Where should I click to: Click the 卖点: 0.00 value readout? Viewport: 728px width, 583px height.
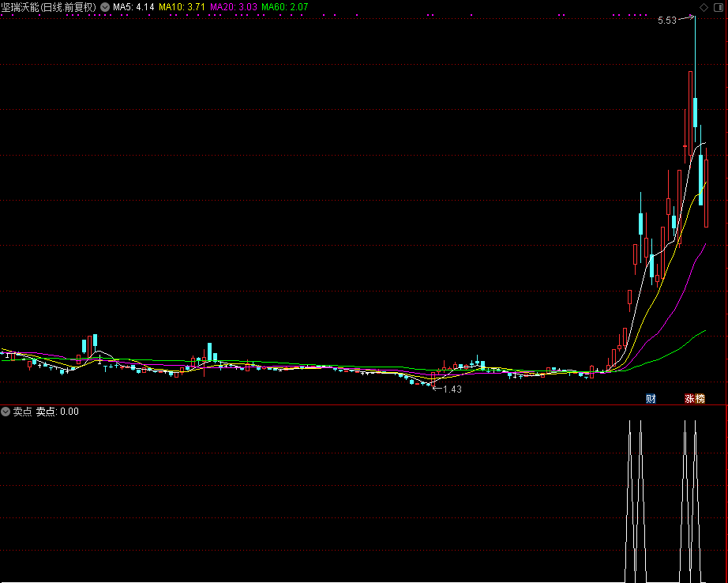point(58,411)
